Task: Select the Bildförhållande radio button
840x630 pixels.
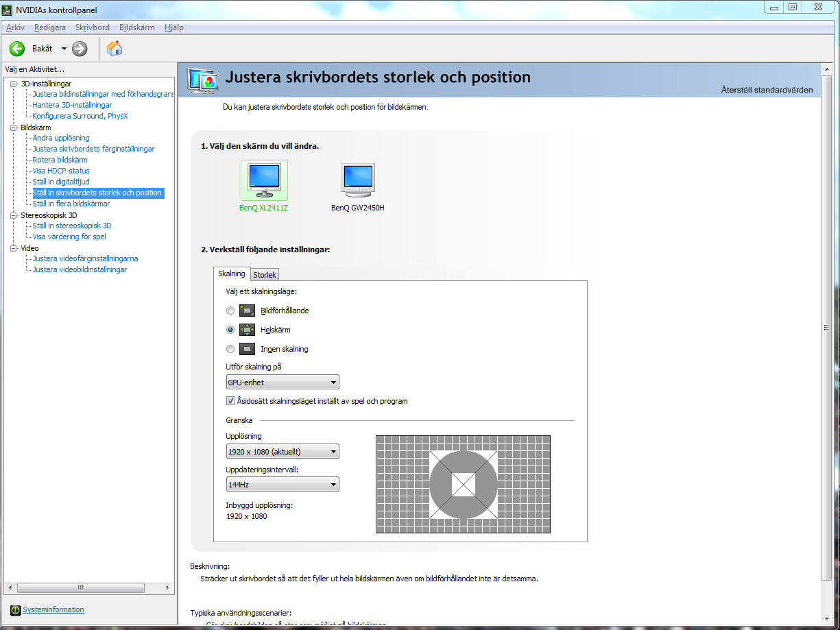Action: (x=230, y=311)
